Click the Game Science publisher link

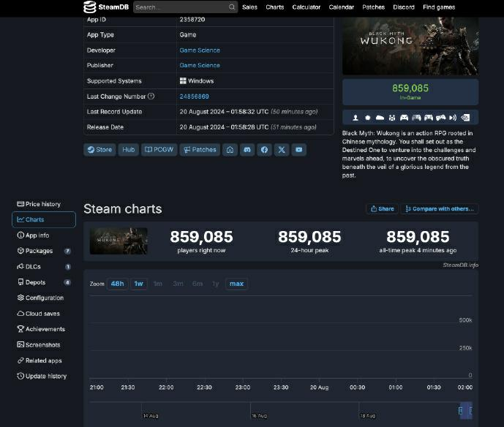[200, 65]
